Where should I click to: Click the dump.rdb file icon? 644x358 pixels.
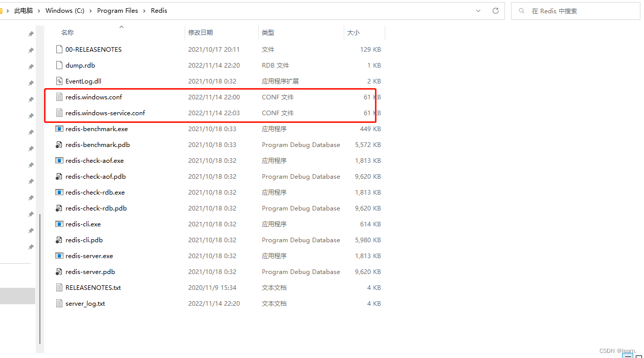[x=59, y=65]
